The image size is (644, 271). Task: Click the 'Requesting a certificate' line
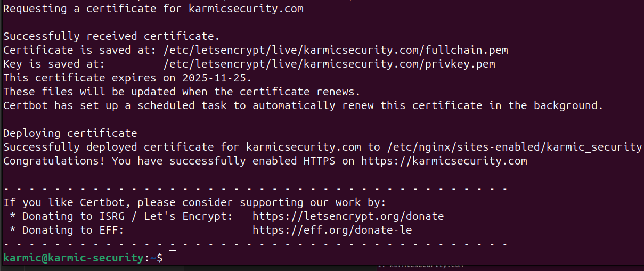153,9
